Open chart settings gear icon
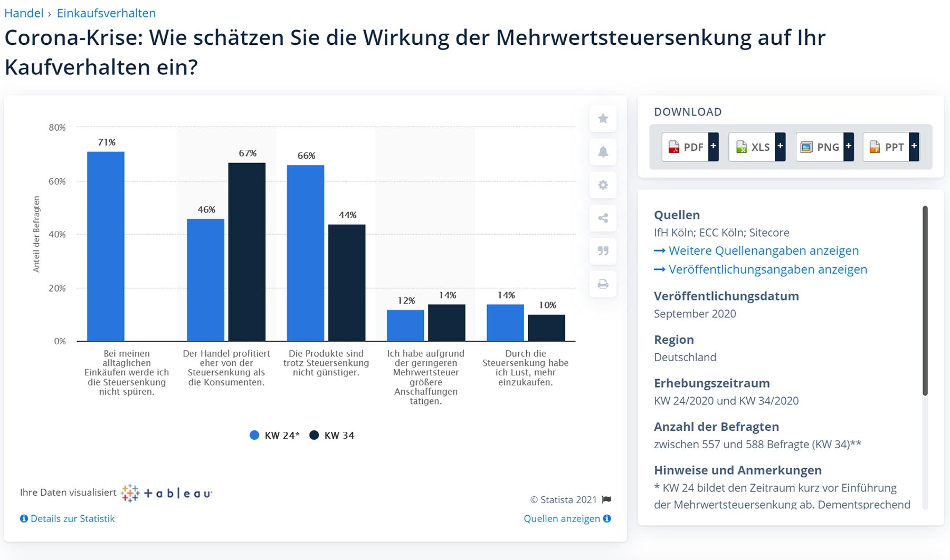 tap(603, 185)
